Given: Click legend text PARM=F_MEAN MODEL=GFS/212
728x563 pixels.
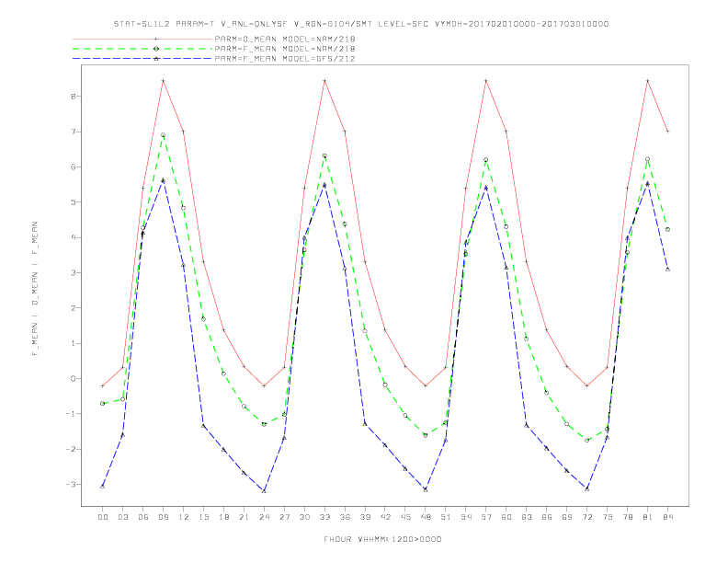Looking at the screenshot, I should pyautogui.click(x=285, y=59).
